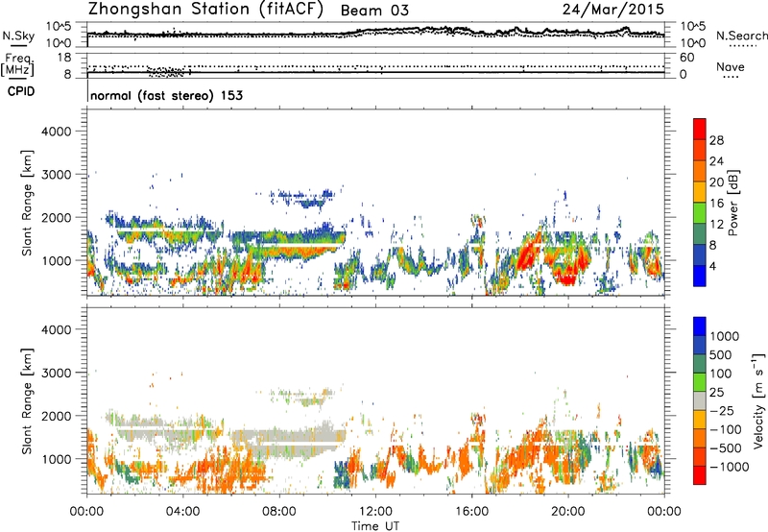Viewport: 768px width, 532px height.
Task: Click the 'Power [dB]' colorbar label
Action: (x=733, y=203)
